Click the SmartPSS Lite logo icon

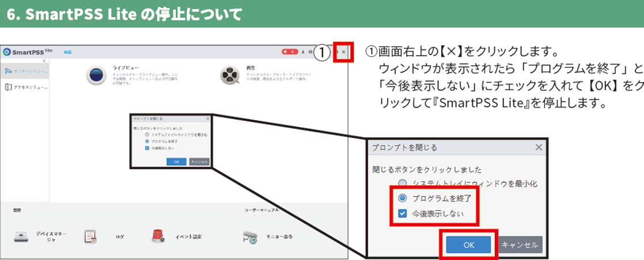(x=6, y=52)
